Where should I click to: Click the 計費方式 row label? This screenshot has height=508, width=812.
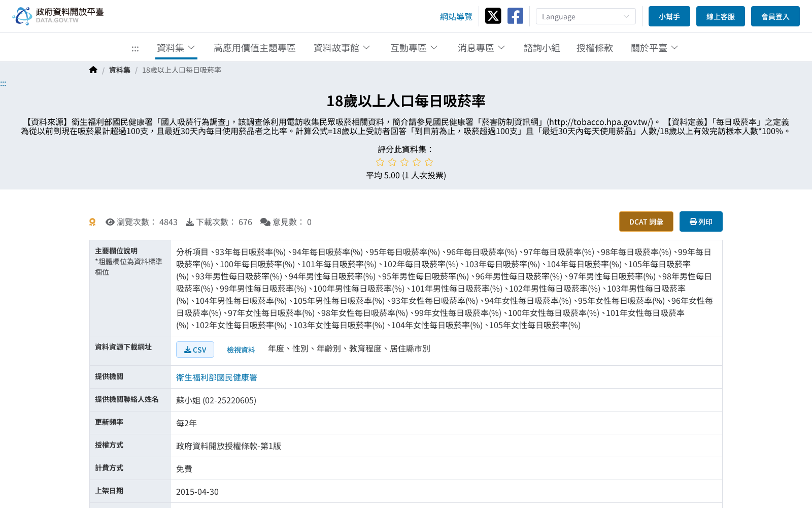(x=109, y=468)
